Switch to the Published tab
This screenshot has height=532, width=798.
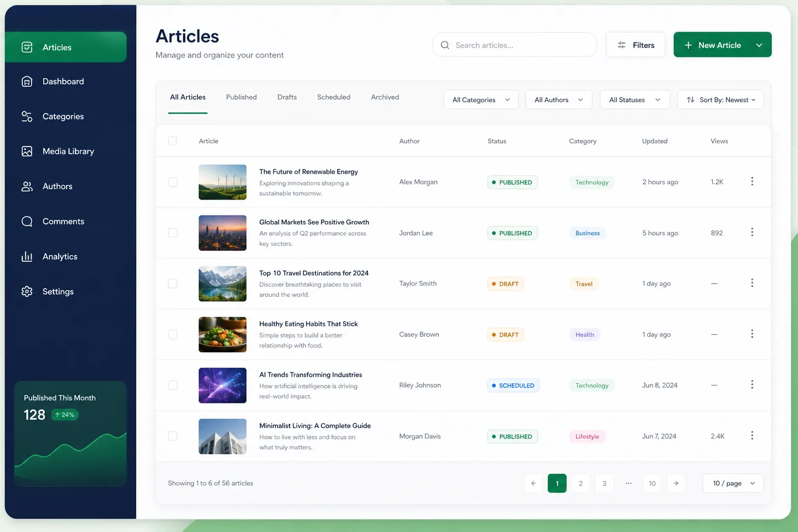tap(242, 97)
